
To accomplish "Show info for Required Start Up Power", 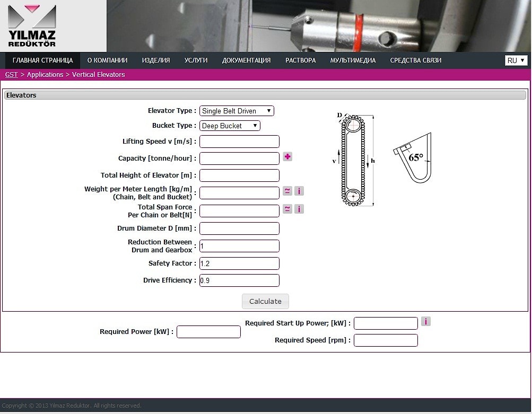I will (x=425, y=321).
